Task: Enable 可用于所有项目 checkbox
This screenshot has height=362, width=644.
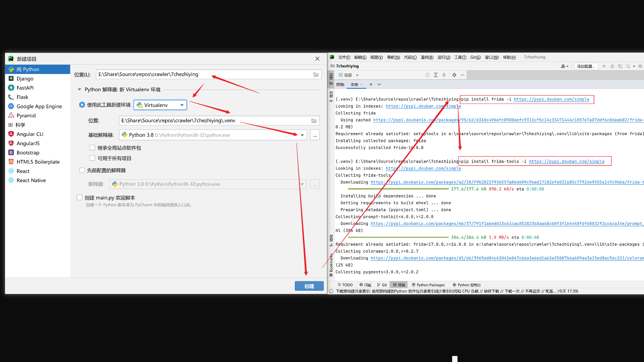Action: point(92,158)
